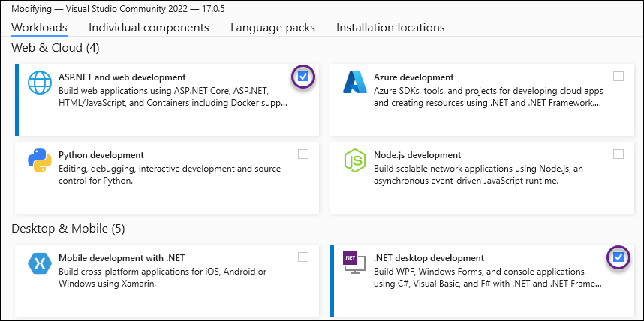
Task: Check the Python development workload box
Action: pos(303,154)
